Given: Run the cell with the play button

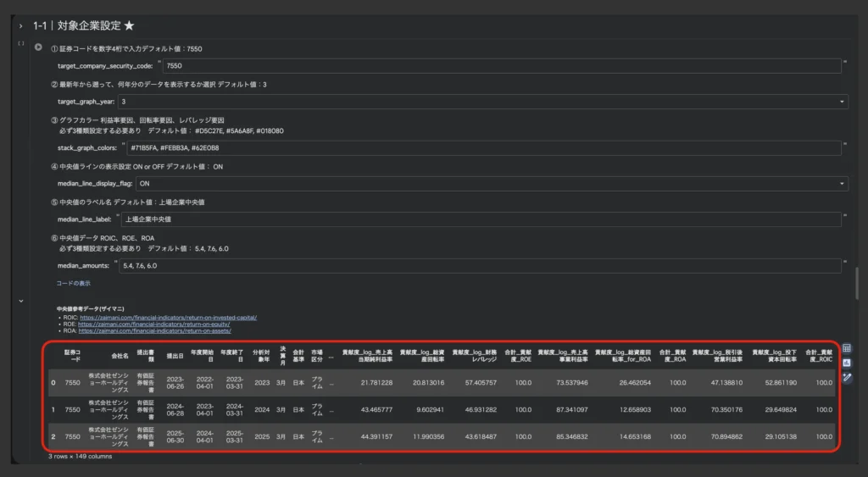Looking at the screenshot, I should point(37,47).
